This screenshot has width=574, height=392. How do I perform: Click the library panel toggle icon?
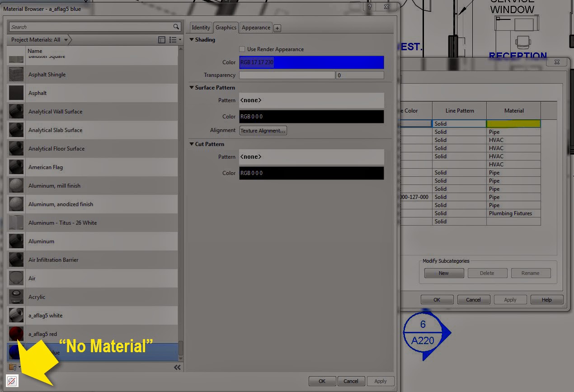coord(162,40)
